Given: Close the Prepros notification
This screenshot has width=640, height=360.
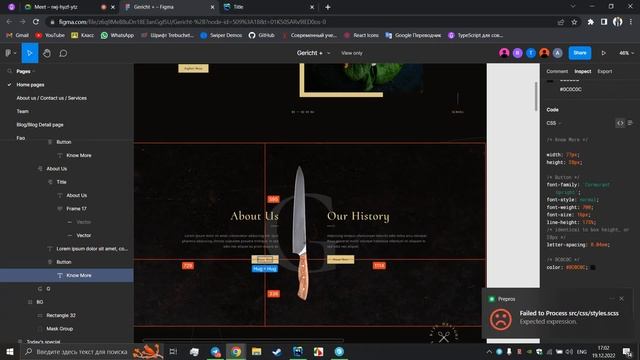Looking at the screenshot, I should point(621,299).
